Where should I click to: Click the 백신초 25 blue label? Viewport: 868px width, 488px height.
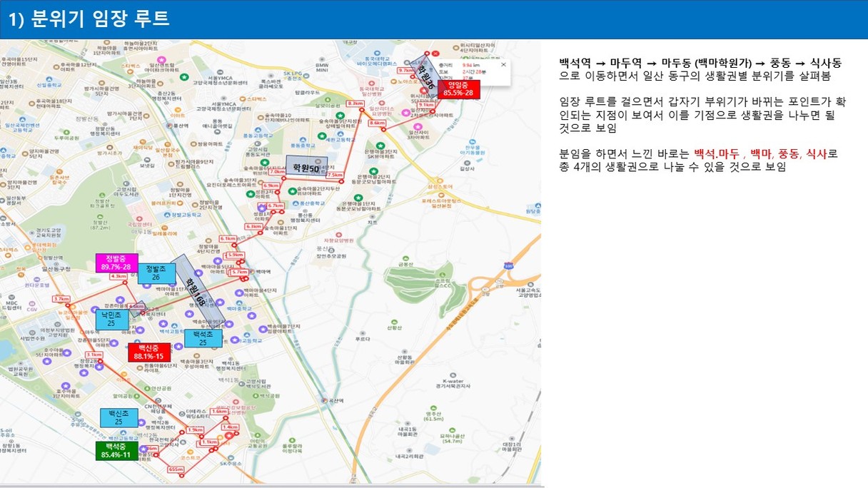[118, 417]
